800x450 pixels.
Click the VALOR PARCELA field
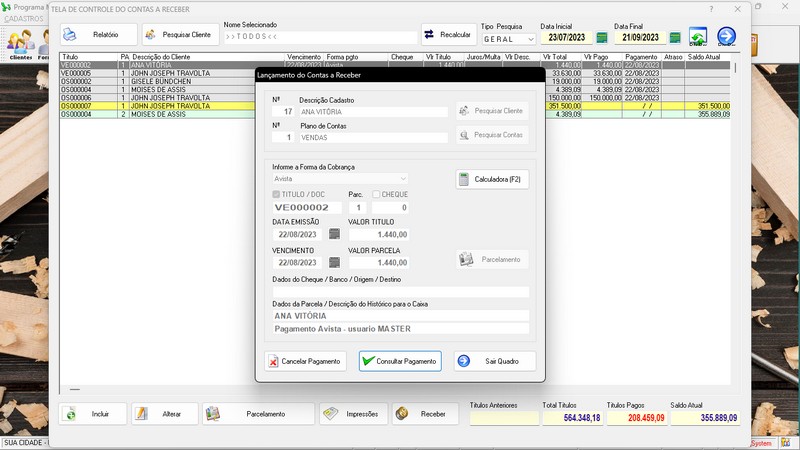(x=379, y=263)
